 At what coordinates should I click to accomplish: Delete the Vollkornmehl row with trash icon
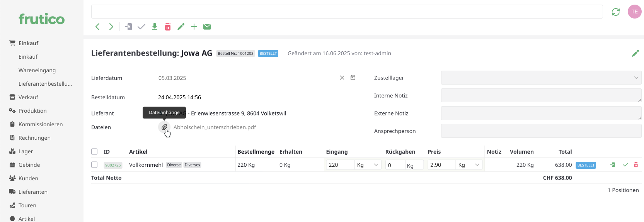coord(636,165)
